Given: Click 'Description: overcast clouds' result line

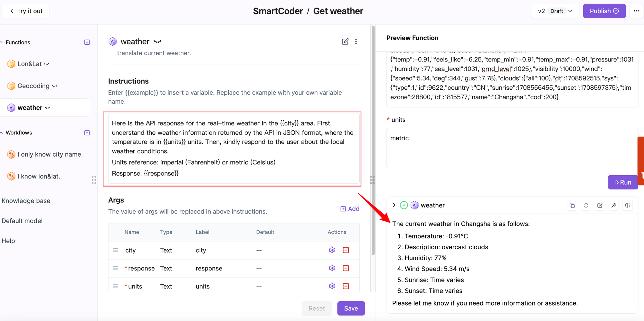Looking at the screenshot, I should pyautogui.click(x=446, y=247).
